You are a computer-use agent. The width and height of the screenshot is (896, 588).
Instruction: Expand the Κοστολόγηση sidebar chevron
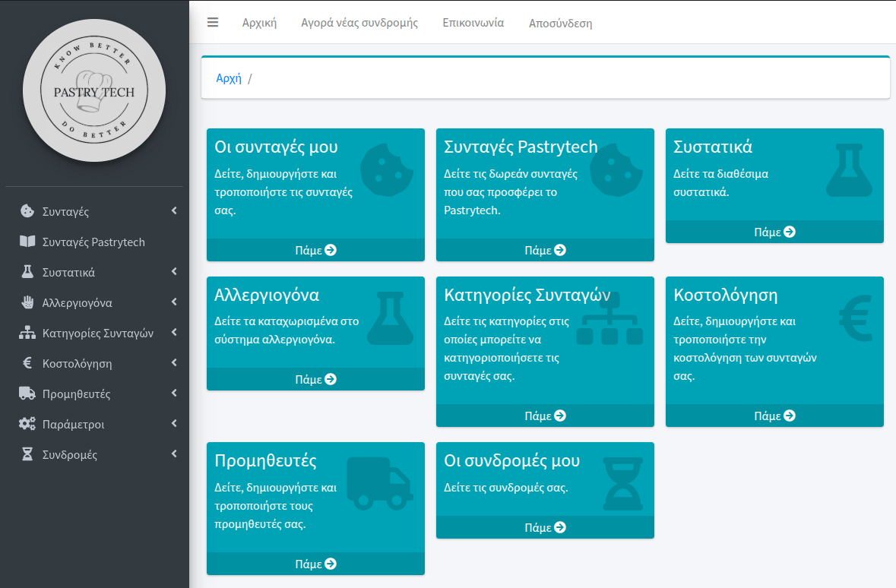pyautogui.click(x=174, y=362)
